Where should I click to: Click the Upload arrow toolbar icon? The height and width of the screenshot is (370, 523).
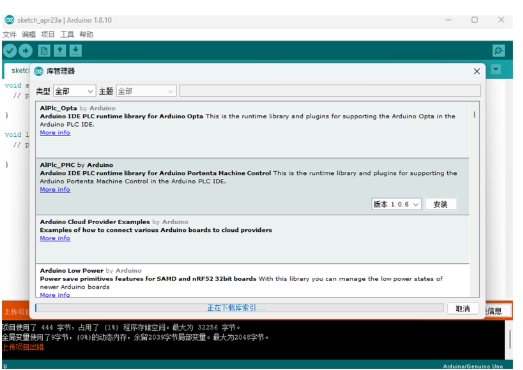(x=26, y=51)
